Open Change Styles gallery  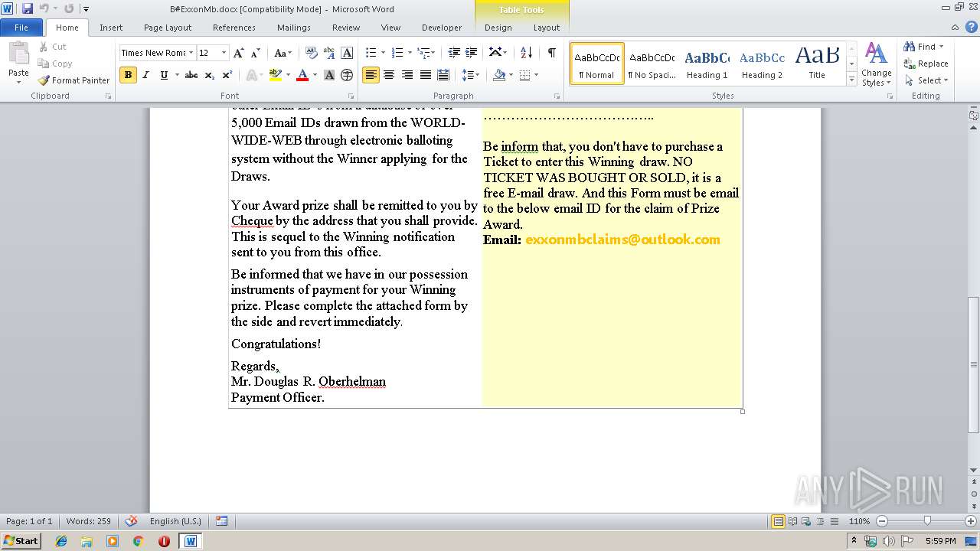(876, 64)
